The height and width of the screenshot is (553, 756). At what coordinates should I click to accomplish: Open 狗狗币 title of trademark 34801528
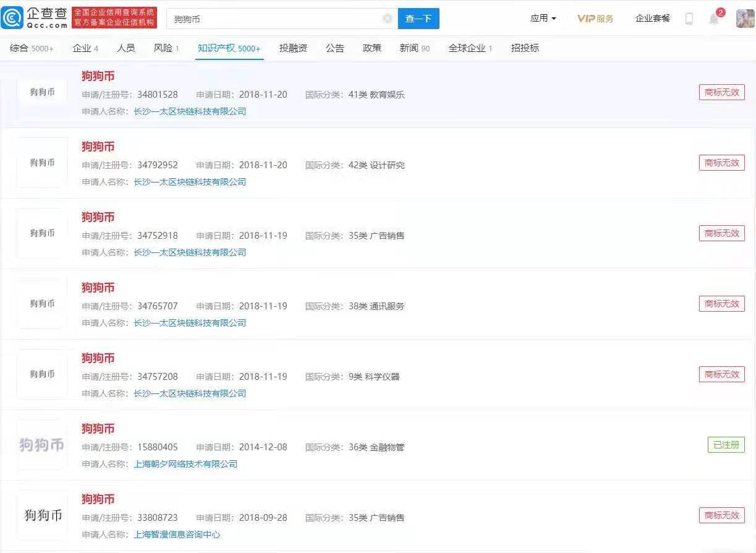98,77
